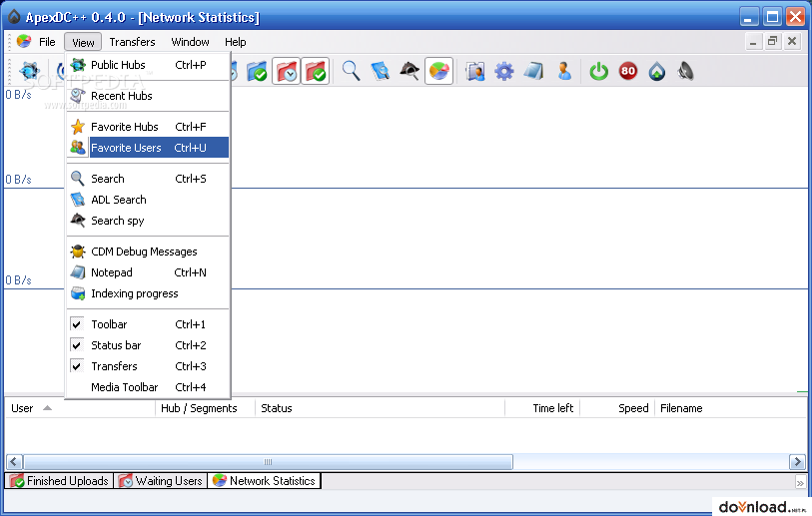Sort by the Filename column header
The image size is (812, 516).
731,408
